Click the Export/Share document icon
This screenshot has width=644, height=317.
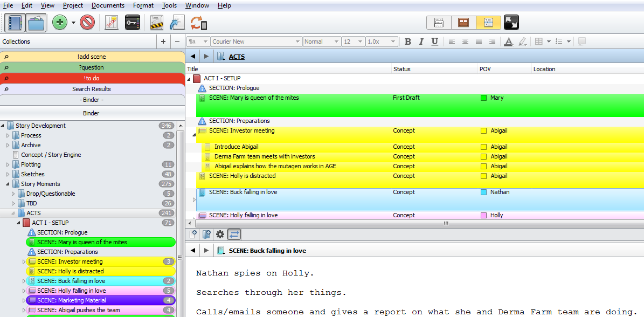(x=178, y=22)
